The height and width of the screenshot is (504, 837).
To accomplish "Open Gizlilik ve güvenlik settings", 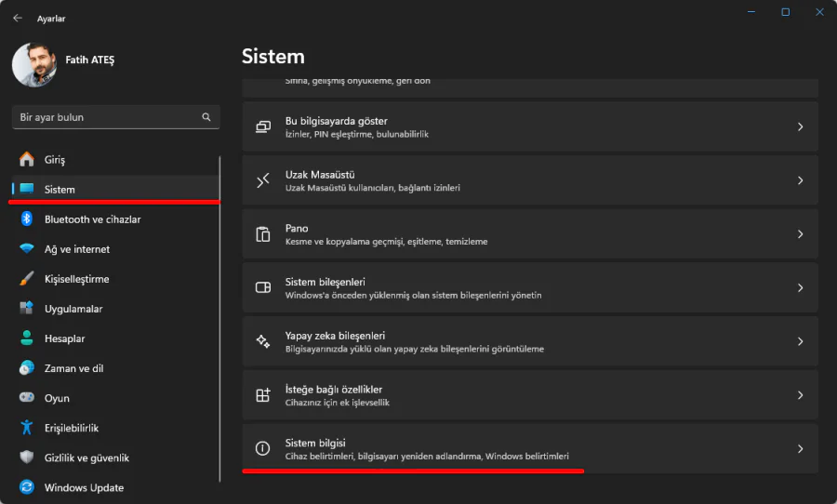I will [x=115, y=458].
